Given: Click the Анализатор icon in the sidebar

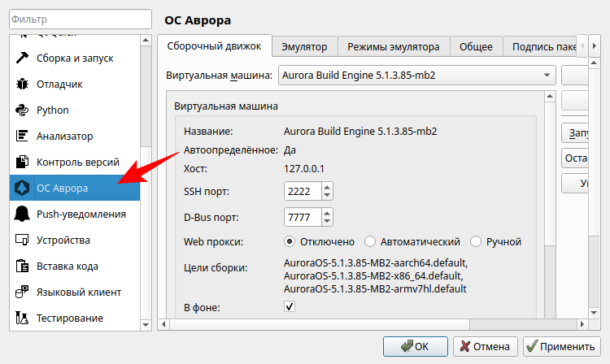Looking at the screenshot, I should (x=22, y=136).
